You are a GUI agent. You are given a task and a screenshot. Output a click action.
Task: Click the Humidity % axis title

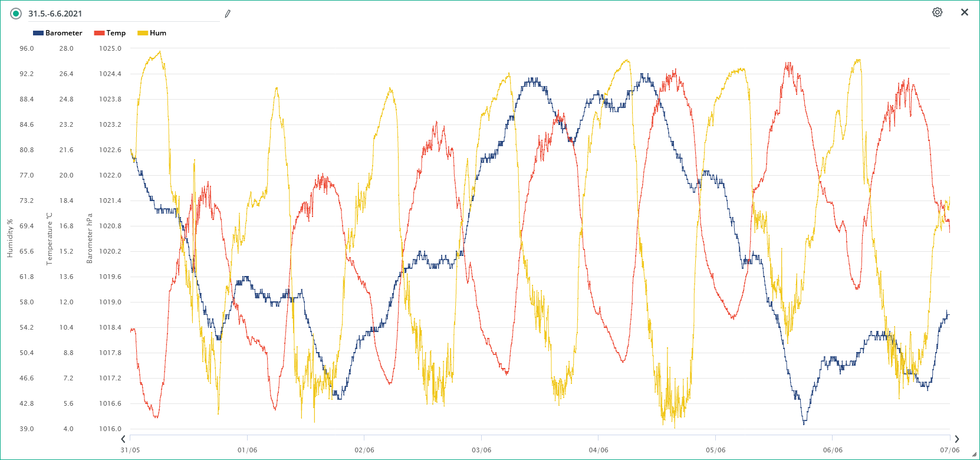[x=9, y=238]
